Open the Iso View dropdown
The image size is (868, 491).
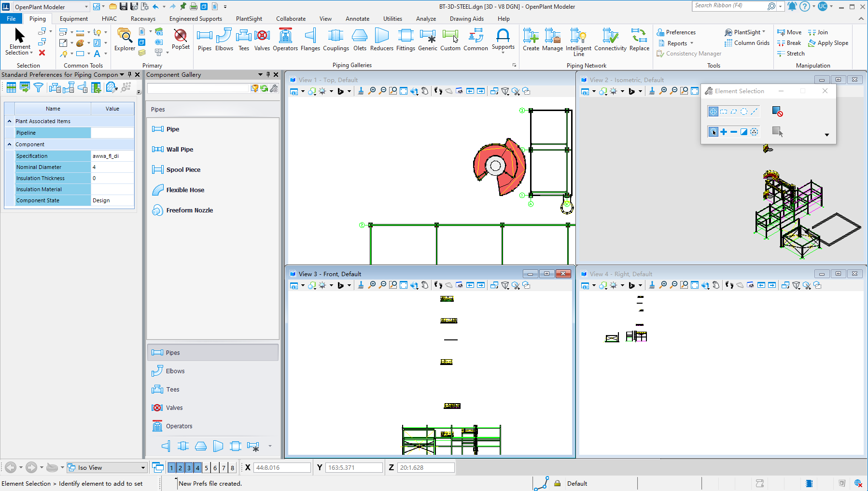pos(142,467)
